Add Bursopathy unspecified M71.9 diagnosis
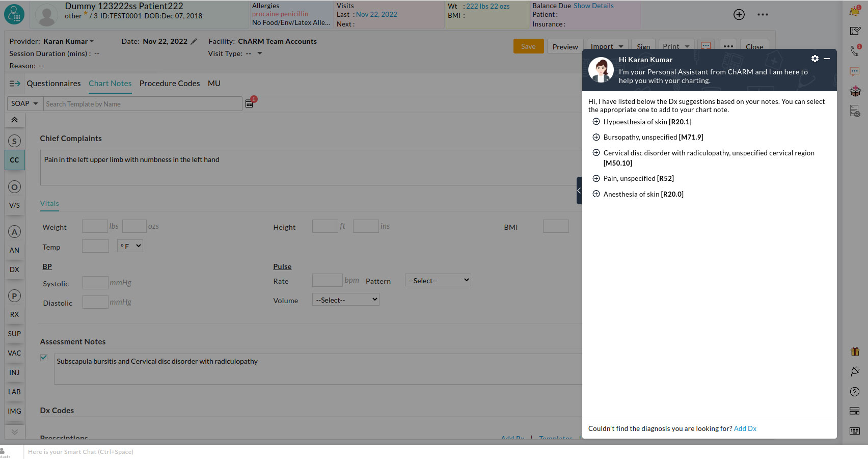 click(x=596, y=137)
